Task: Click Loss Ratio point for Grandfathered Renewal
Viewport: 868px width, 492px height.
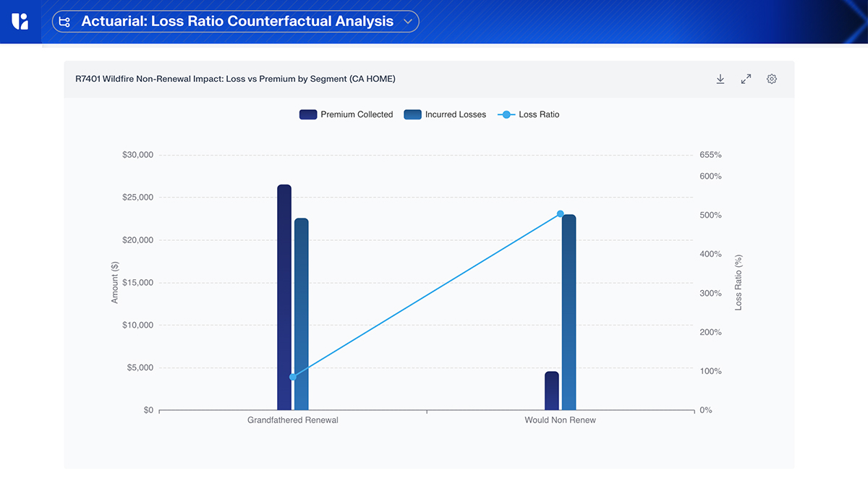Action: point(293,377)
